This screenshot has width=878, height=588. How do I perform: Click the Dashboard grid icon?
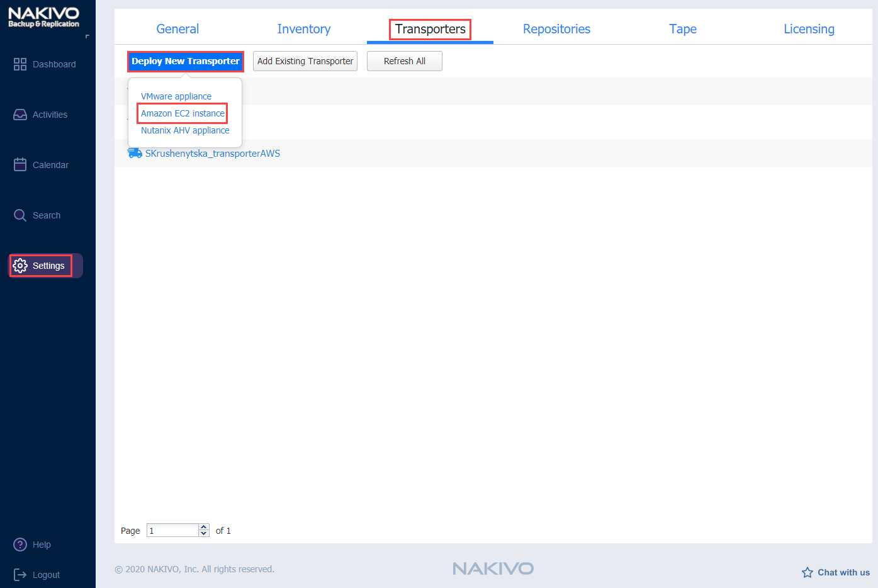pyautogui.click(x=20, y=64)
